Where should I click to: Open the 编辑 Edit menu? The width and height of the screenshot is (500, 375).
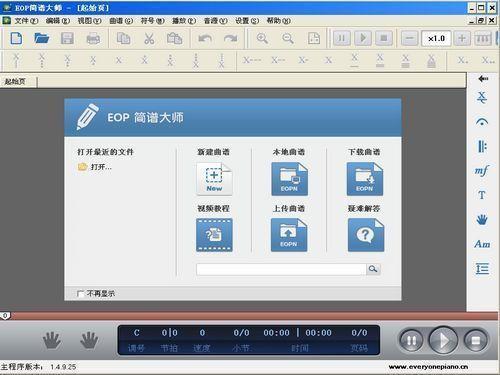pyautogui.click(x=58, y=21)
